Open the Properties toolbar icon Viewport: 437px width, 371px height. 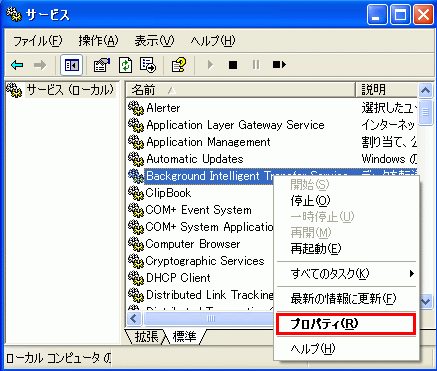point(102,65)
